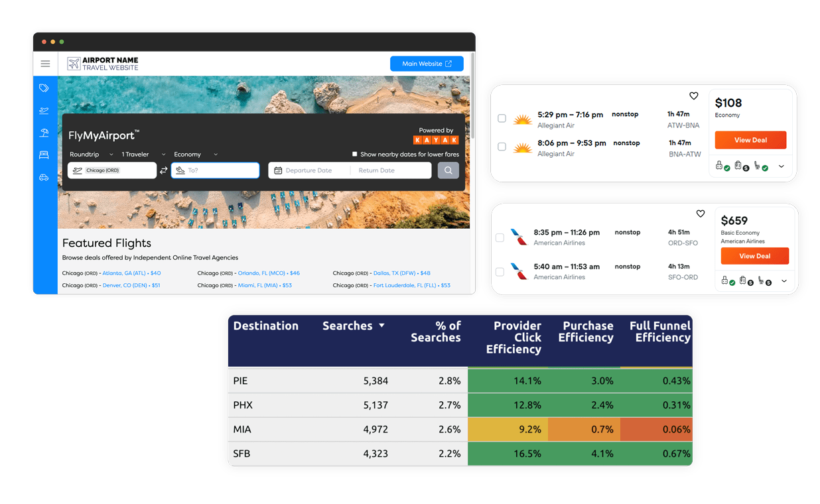Click the magnifying glass search button
Screen dimensions: 820x504
[448, 170]
